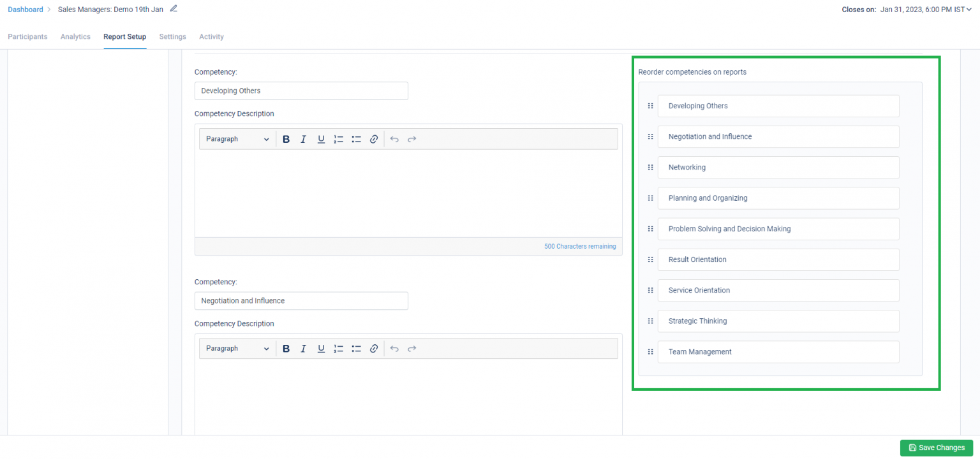Open the Analytics tab
The image size is (980, 459).
pyautogui.click(x=75, y=36)
